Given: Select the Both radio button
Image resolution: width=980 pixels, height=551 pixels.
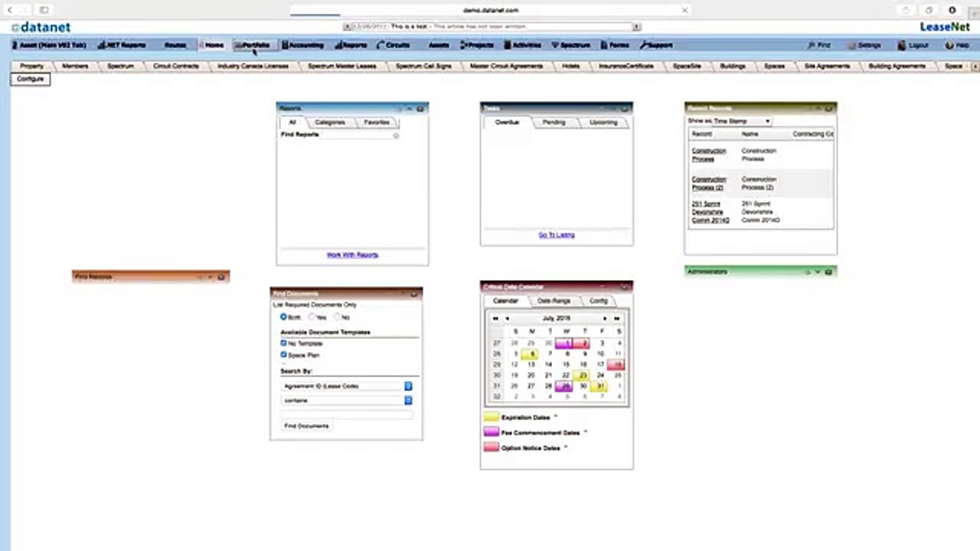Looking at the screenshot, I should tap(283, 317).
